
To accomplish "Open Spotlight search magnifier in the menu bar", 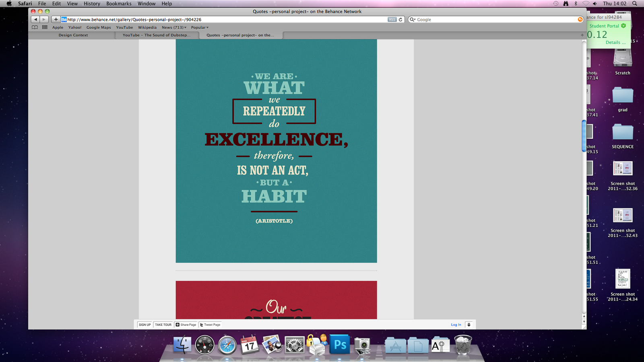I will point(635,4).
